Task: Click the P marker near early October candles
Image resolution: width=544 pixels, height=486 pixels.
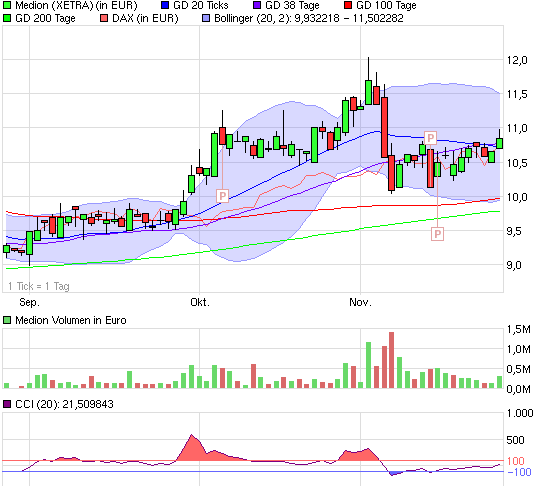Action: coord(223,196)
